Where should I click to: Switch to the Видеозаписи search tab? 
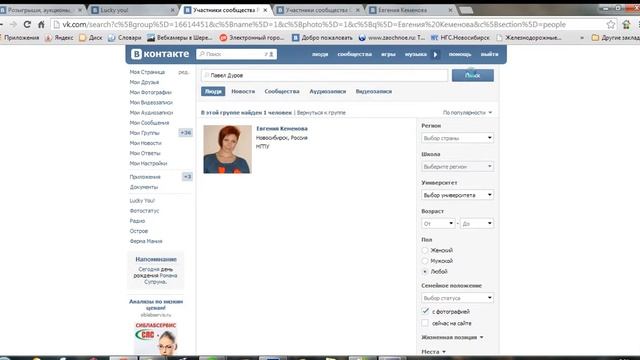click(x=374, y=91)
